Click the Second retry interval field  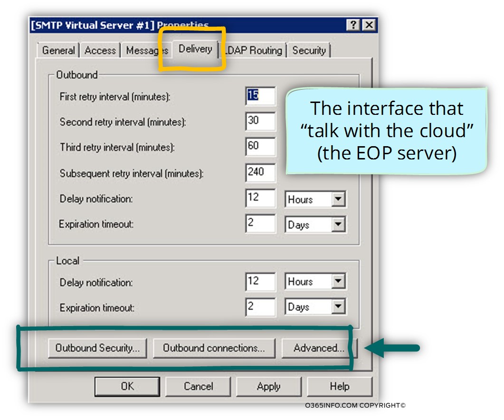coord(260,121)
